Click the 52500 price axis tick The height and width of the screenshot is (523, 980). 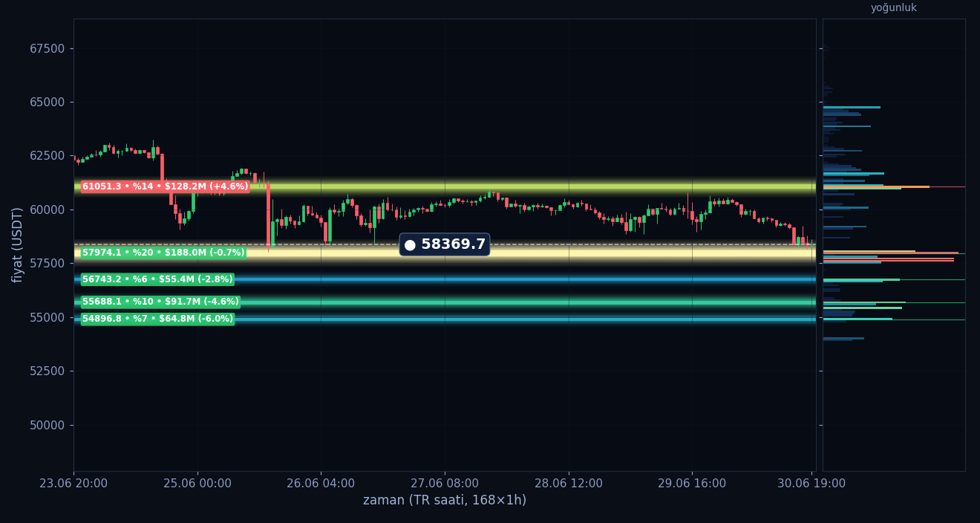pyautogui.click(x=48, y=371)
